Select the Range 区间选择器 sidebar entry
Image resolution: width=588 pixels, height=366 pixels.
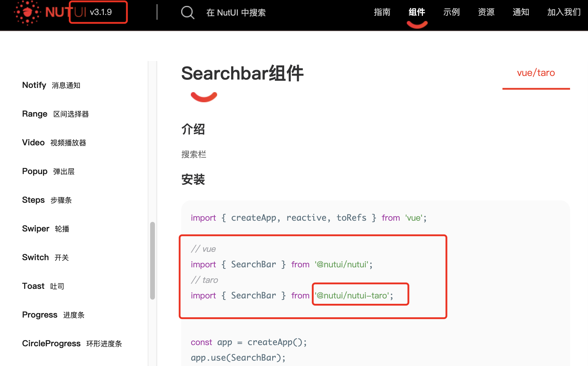click(x=56, y=114)
